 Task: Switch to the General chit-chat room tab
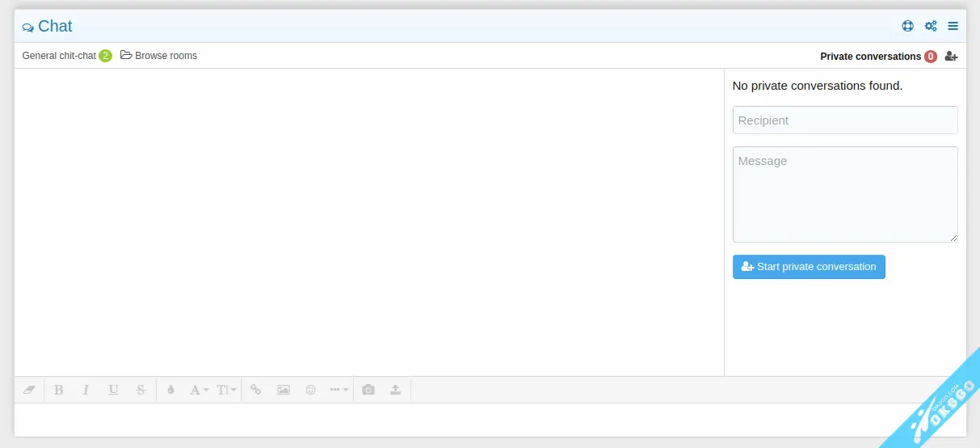pyautogui.click(x=59, y=56)
